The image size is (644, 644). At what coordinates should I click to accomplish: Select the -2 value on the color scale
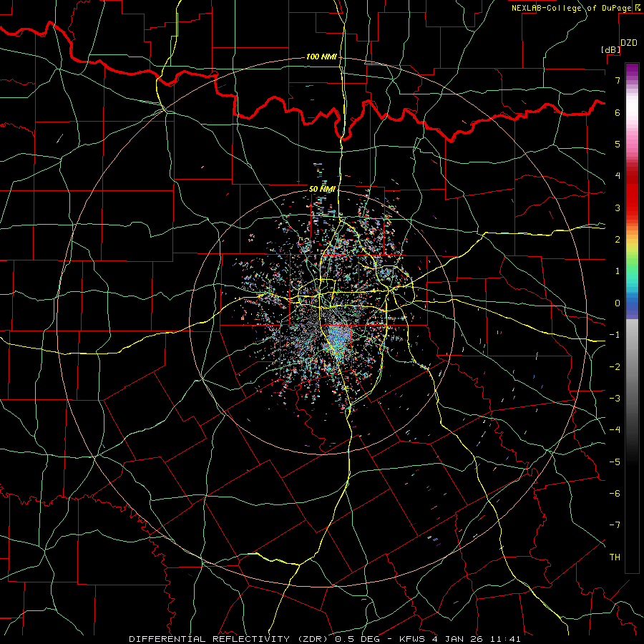tap(615, 367)
